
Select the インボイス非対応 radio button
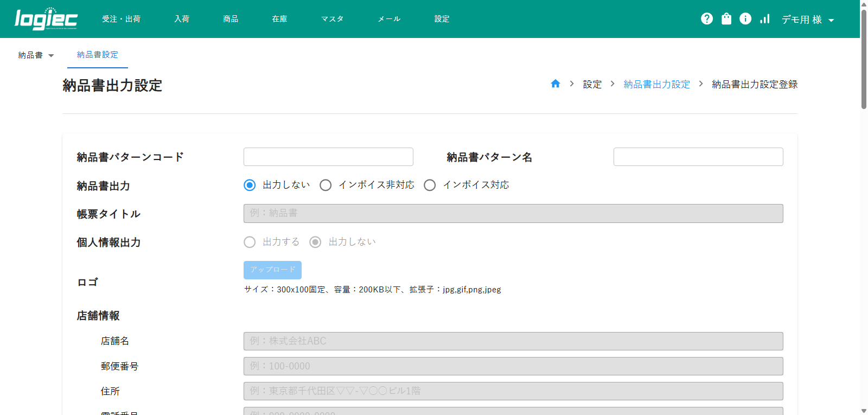click(x=325, y=186)
